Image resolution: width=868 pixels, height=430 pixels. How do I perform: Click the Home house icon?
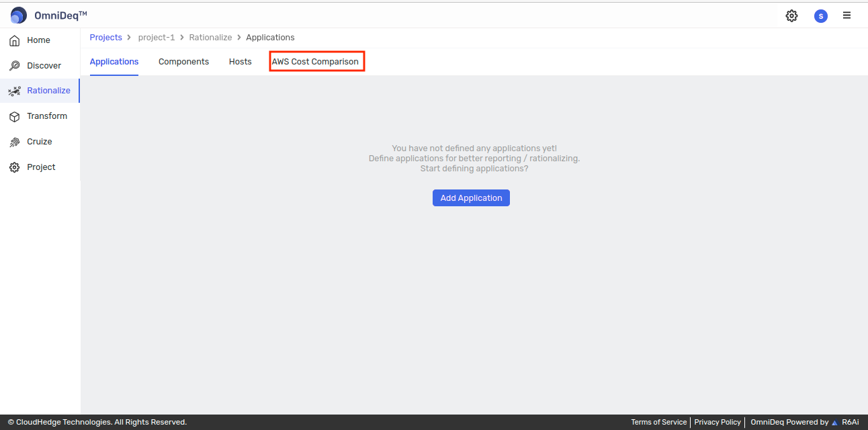[x=14, y=40]
